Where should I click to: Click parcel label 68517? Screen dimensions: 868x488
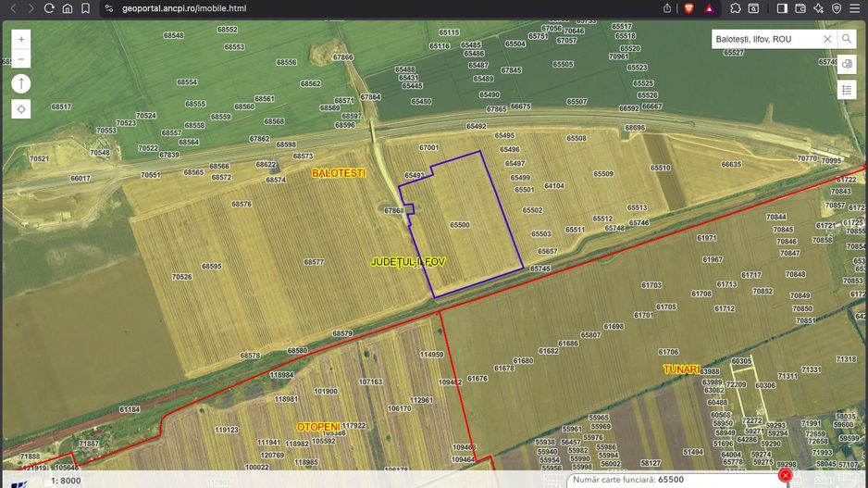pyautogui.click(x=61, y=106)
